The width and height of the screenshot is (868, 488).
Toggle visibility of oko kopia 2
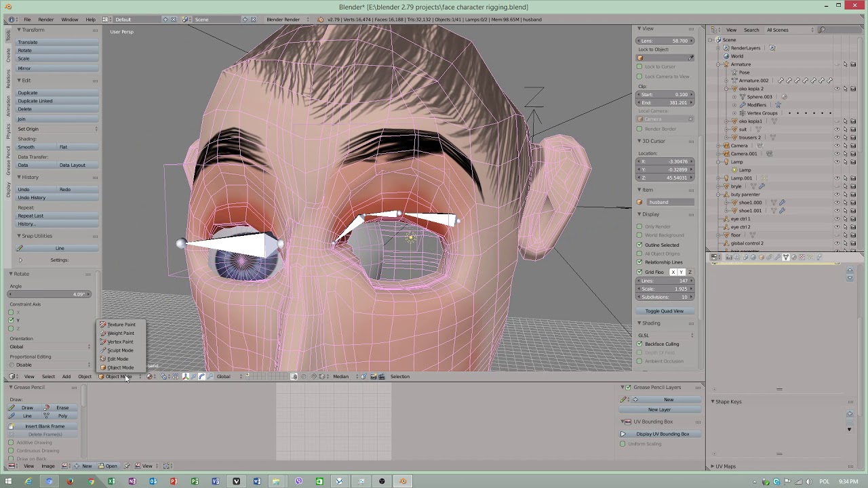point(837,89)
